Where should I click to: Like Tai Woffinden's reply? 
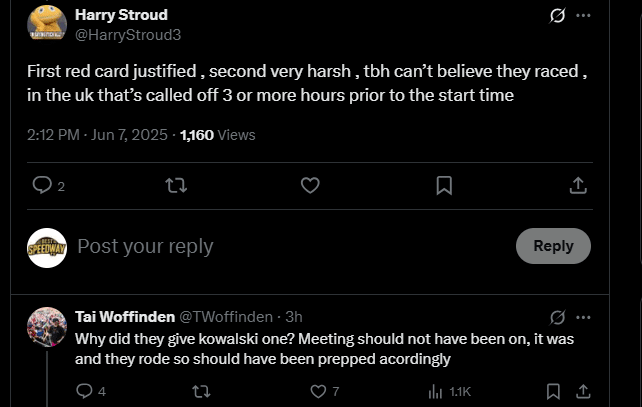click(x=318, y=391)
